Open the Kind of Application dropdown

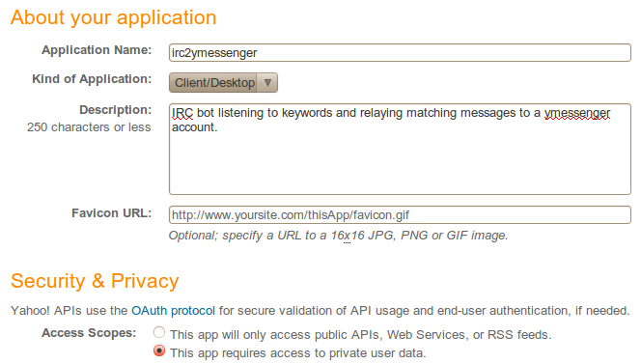pos(223,83)
